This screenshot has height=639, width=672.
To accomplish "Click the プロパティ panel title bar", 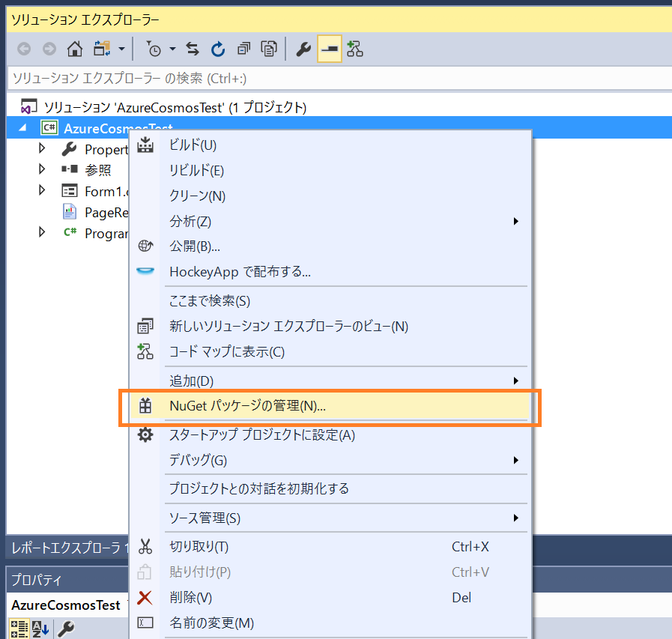I will [x=67, y=580].
